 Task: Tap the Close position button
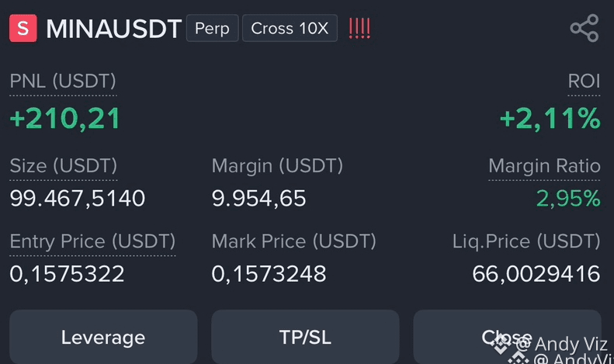click(x=507, y=337)
